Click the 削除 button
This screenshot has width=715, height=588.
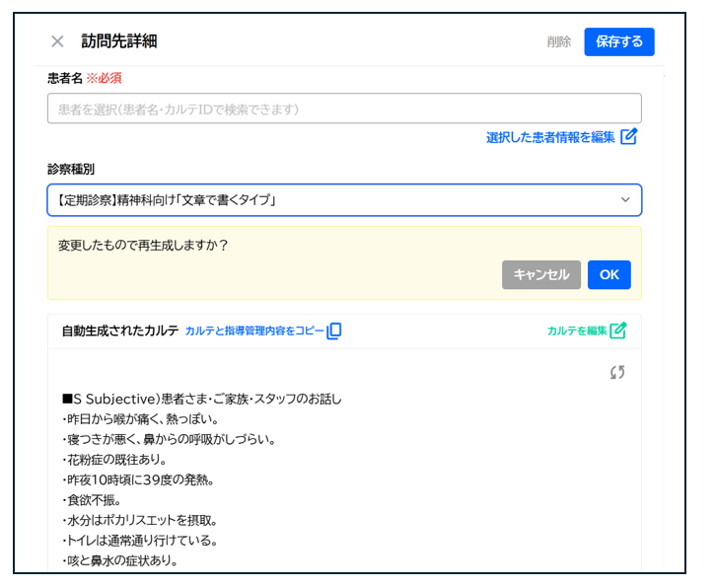click(x=559, y=41)
